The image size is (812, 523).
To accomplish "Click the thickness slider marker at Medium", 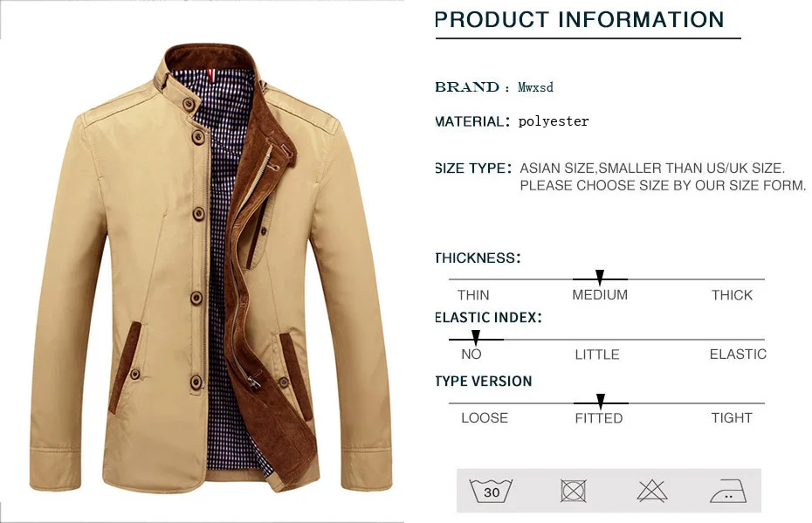I will 600,277.
